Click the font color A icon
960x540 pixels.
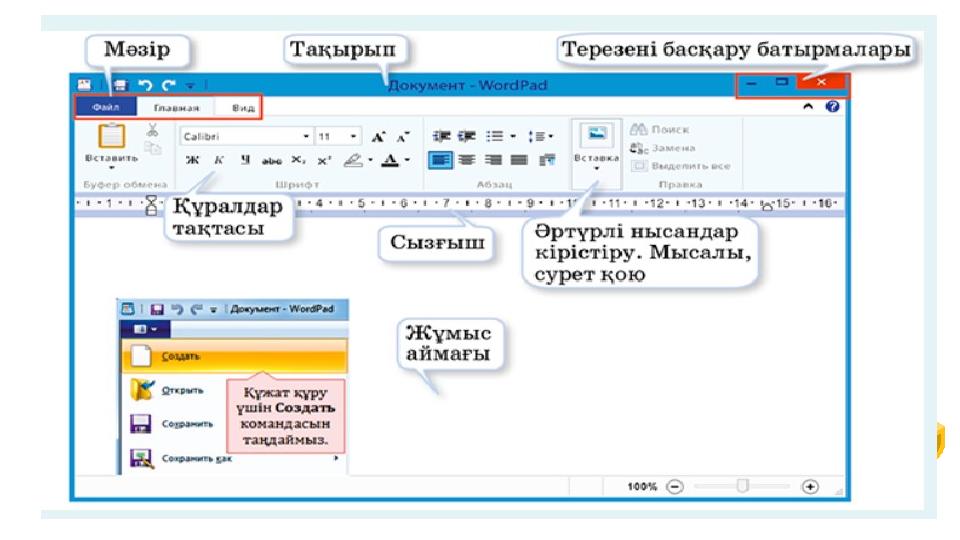tap(389, 160)
